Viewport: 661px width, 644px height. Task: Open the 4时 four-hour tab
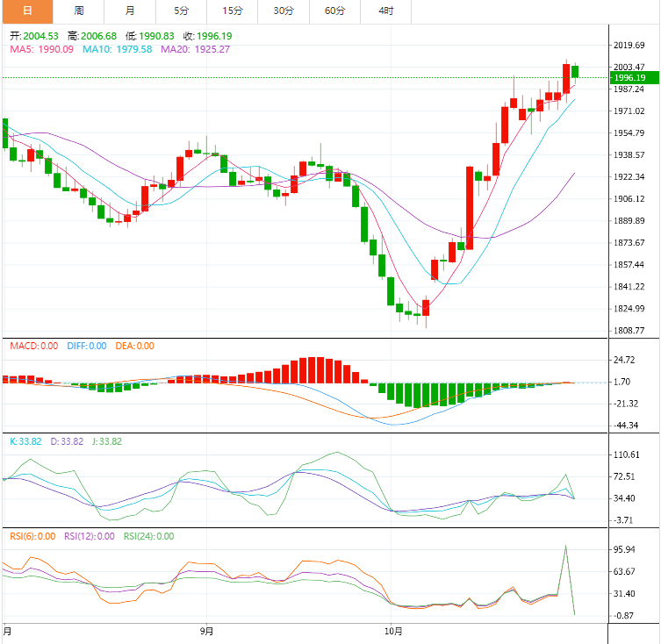coord(386,11)
